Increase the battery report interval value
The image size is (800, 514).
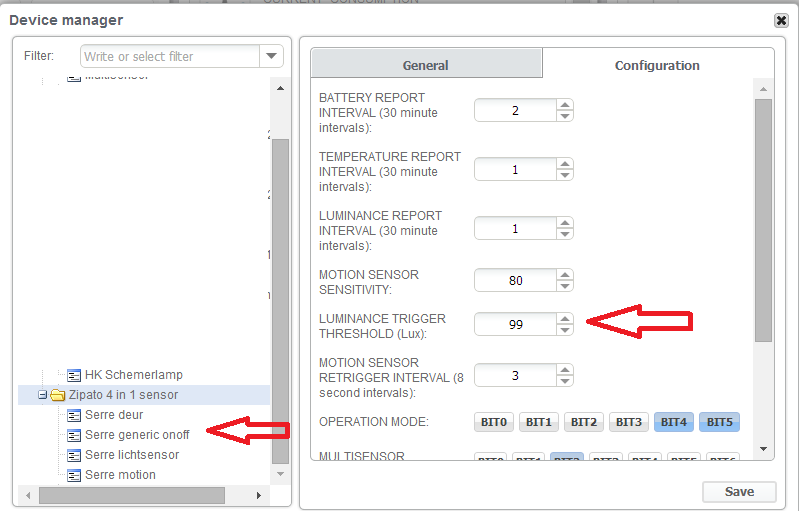click(565, 105)
